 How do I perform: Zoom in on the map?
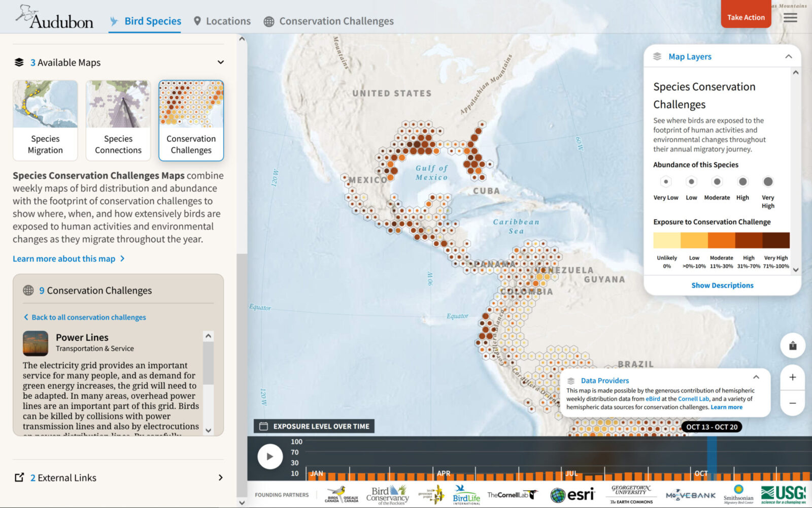point(792,377)
